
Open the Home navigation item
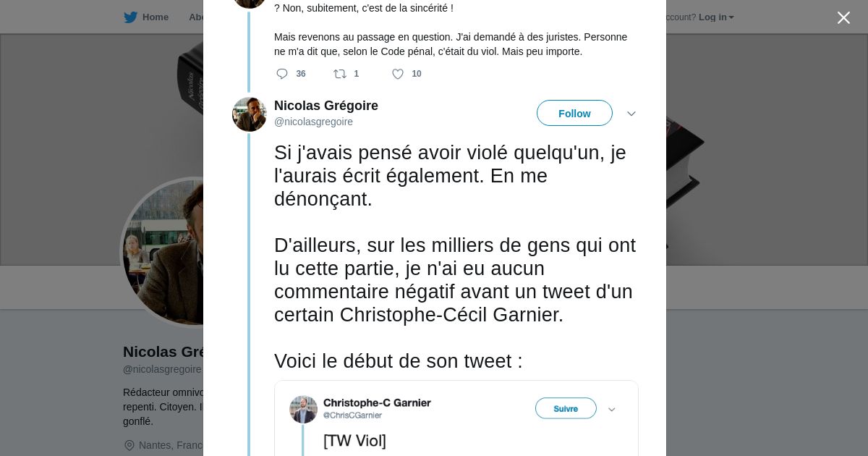click(155, 17)
